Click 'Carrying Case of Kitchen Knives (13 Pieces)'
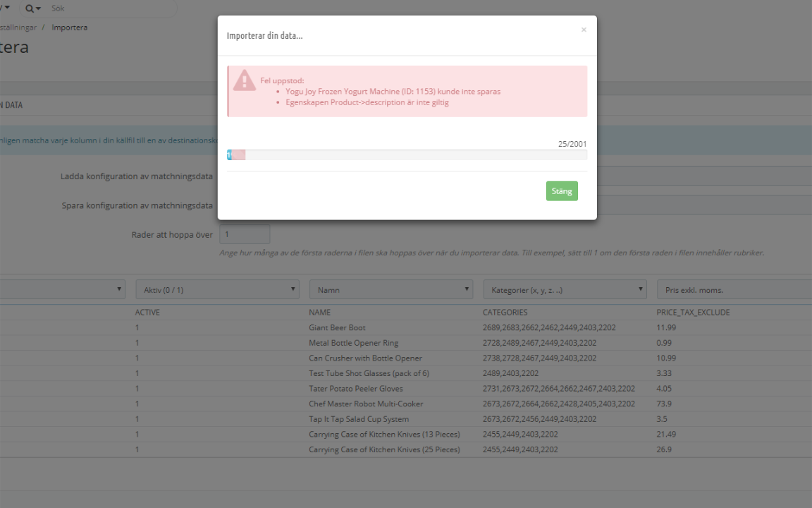This screenshot has height=508, width=812. coord(384,434)
